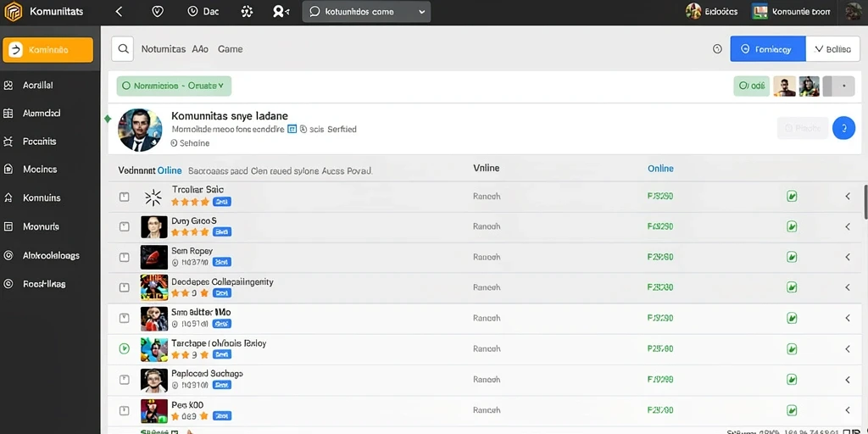868x434 pixels.
Task: Click green edit icon on Duny GicoS row
Action: [x=793, y=226]
